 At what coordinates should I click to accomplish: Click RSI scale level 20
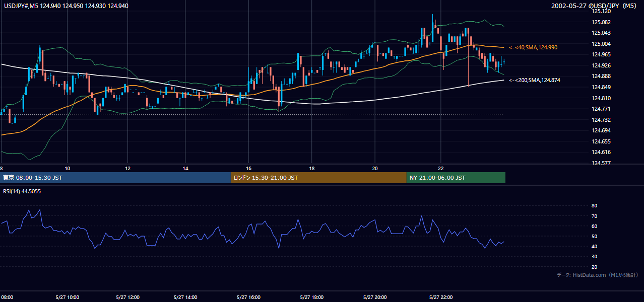click(594, 267)
